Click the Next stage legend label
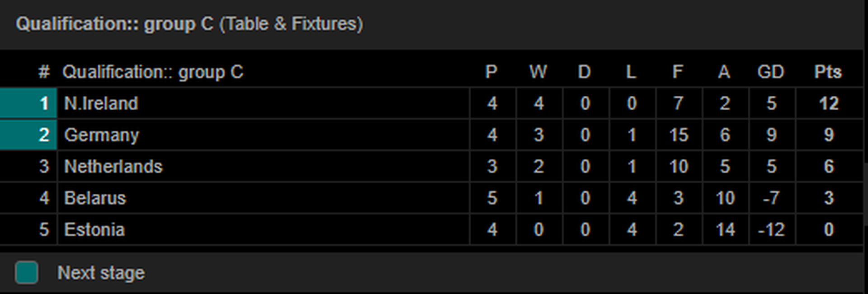This screenshot has width=868, height=294. tap(101, 273)
